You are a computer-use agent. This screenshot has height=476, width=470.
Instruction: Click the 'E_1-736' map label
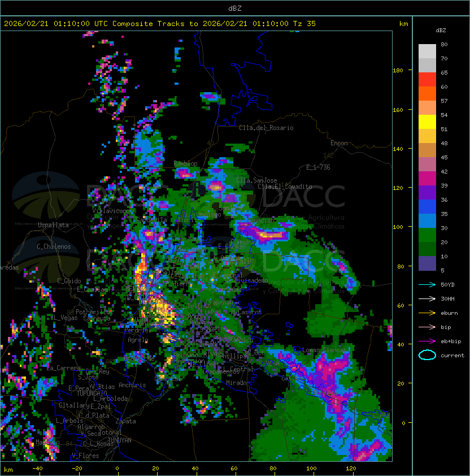tap(318, 167)
